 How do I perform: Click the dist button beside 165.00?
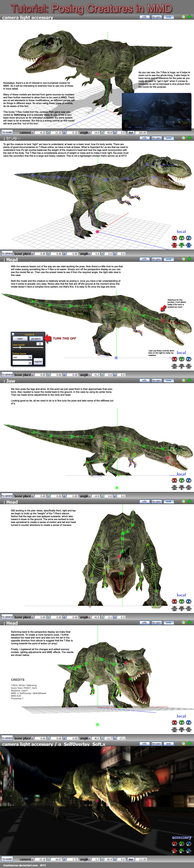(131, 133)
